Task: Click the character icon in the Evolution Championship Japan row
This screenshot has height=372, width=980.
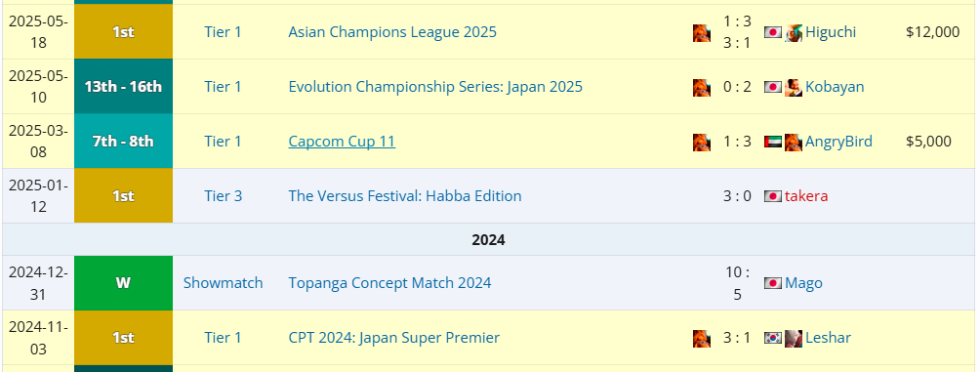Action: pyautogui.click(x=701, y=87)
